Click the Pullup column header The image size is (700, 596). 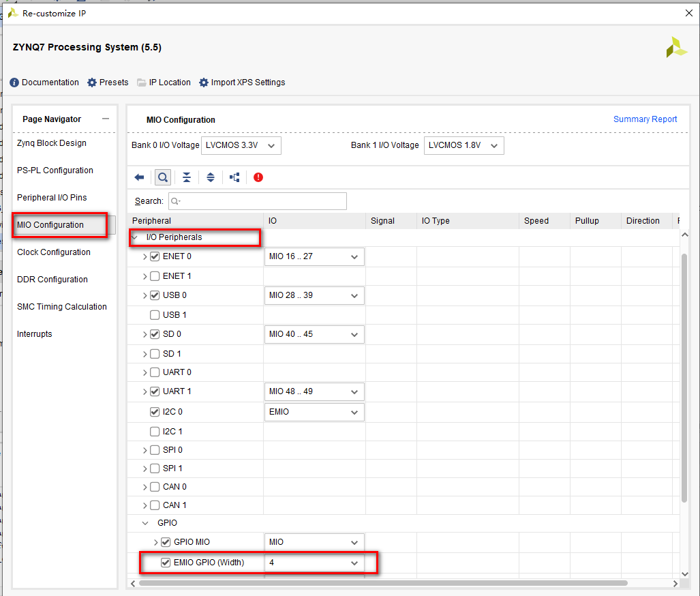(x=596, y=221)
